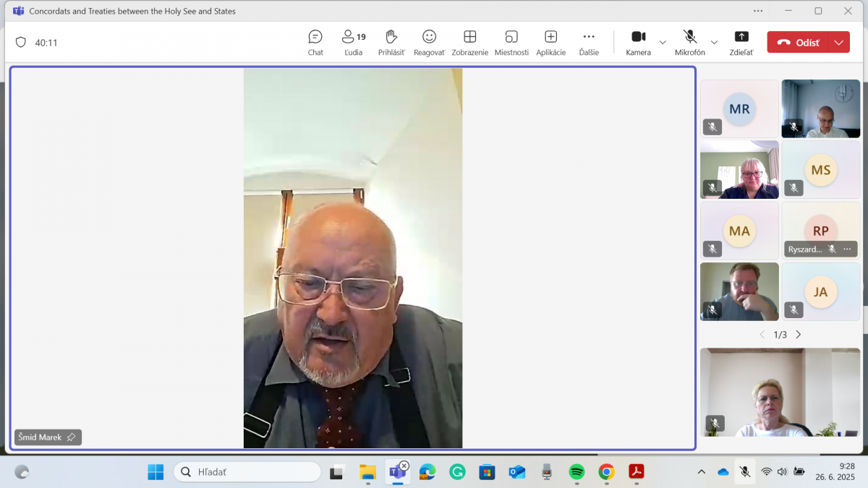868x488 pixels.
Task: Open voice recorder app from taskbar
Action: tap(547, 472)
